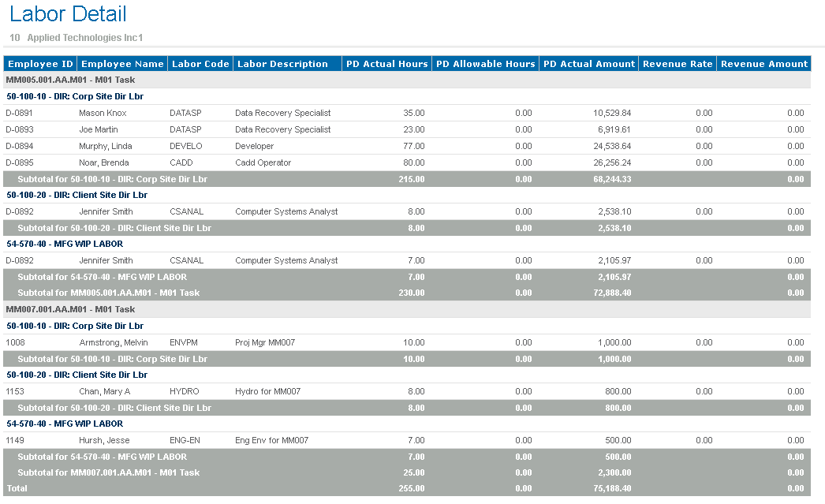
Task: Click the HYDRO labor code cell
Action: coord(185,391)
